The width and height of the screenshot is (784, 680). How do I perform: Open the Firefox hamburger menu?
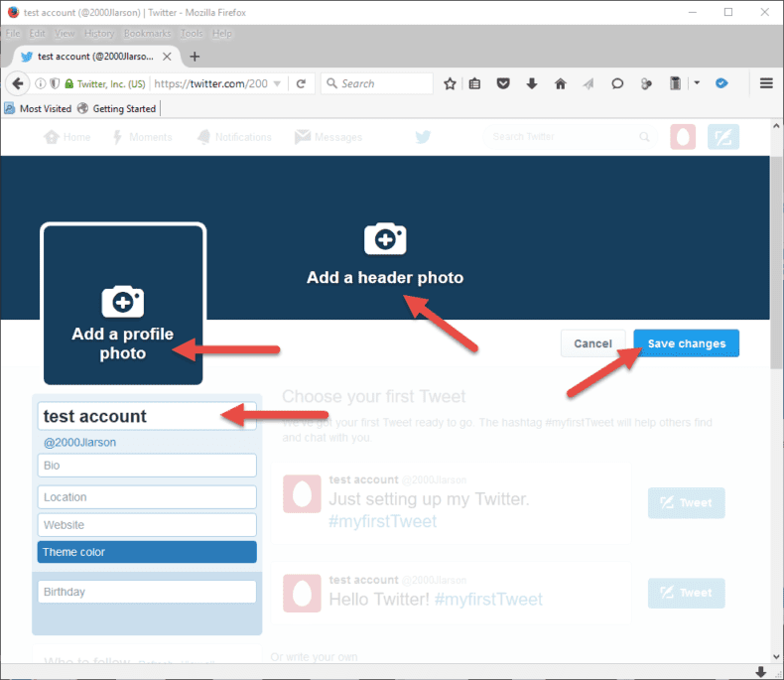(x=766, y=84)
